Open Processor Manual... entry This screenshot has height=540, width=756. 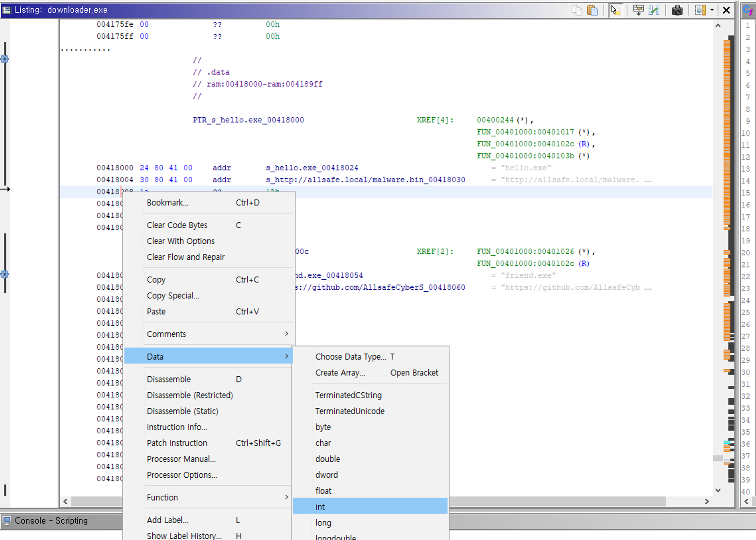[x=208, y=459]
